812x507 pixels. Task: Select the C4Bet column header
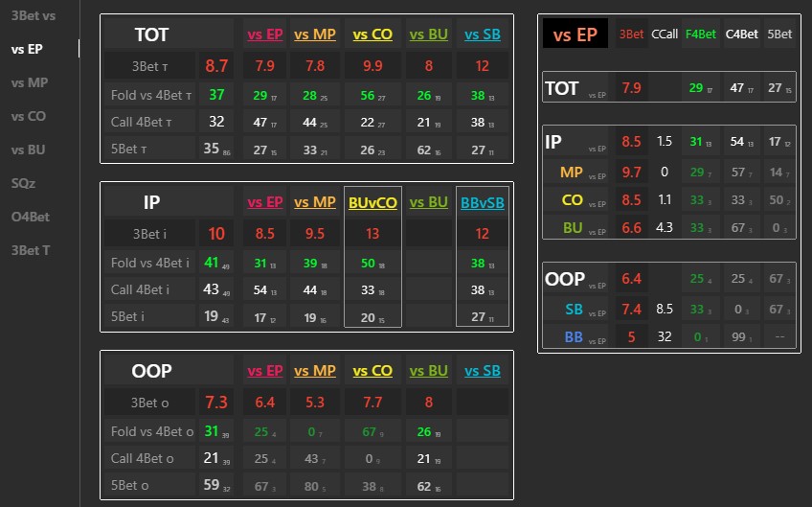tap(742, 35)
